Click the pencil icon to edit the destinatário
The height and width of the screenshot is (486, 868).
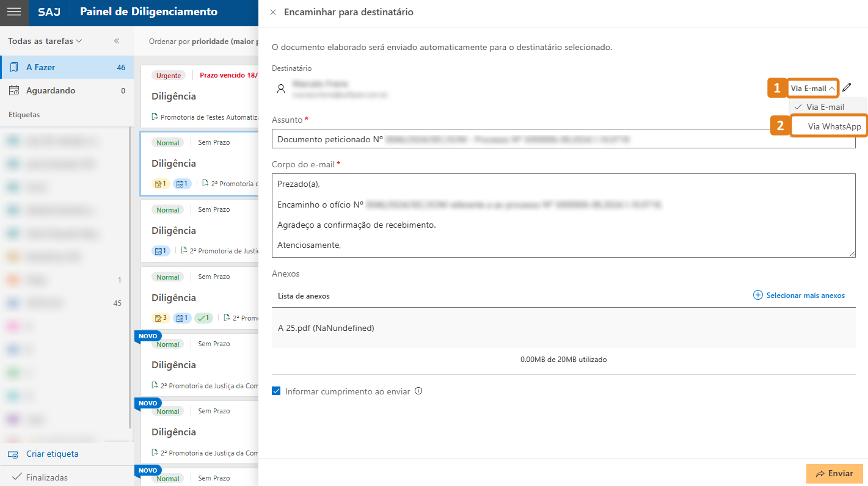pos(847,87)
